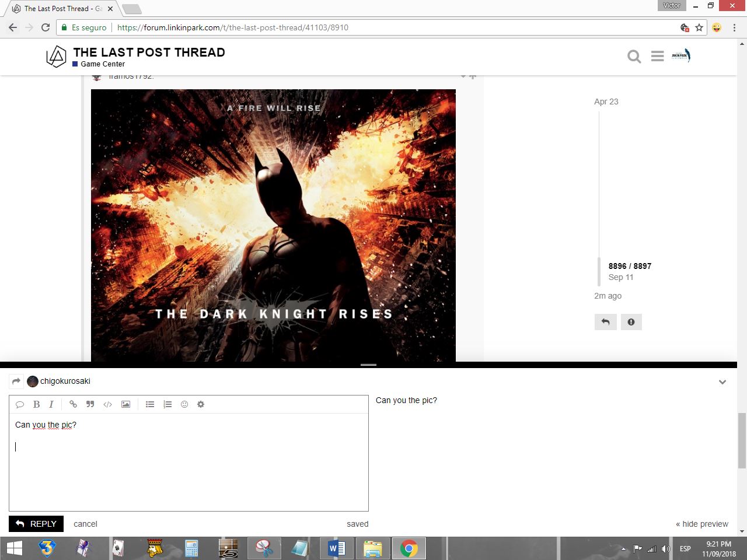Screen dimensions: 747x560
Task: Toggle italic formatting in the composer
Action: point(51,404)
